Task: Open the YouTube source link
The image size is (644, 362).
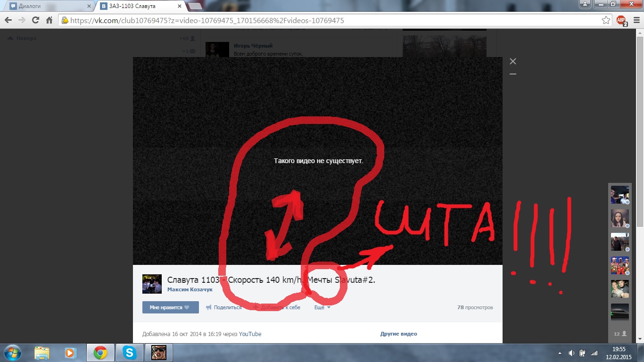Action: point(250,334)
